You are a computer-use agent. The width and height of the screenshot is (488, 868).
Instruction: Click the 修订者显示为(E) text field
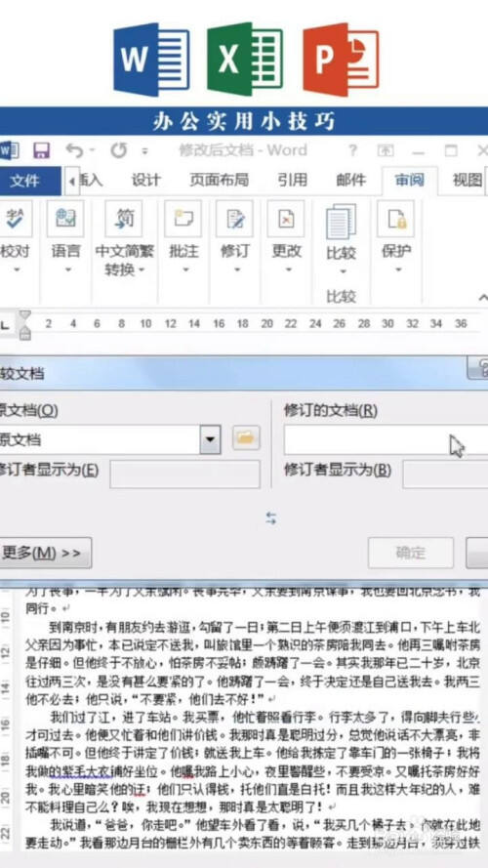(x=184, y=475)
